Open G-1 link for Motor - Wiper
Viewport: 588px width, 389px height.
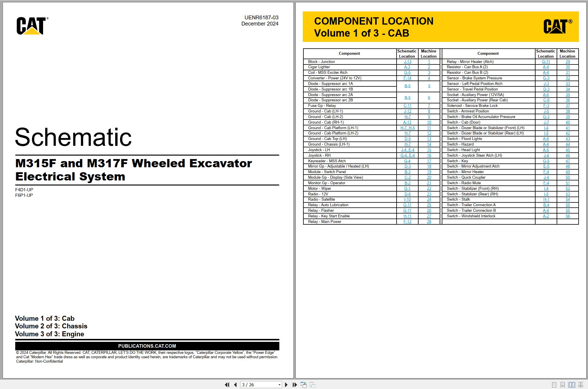(407, 189)
